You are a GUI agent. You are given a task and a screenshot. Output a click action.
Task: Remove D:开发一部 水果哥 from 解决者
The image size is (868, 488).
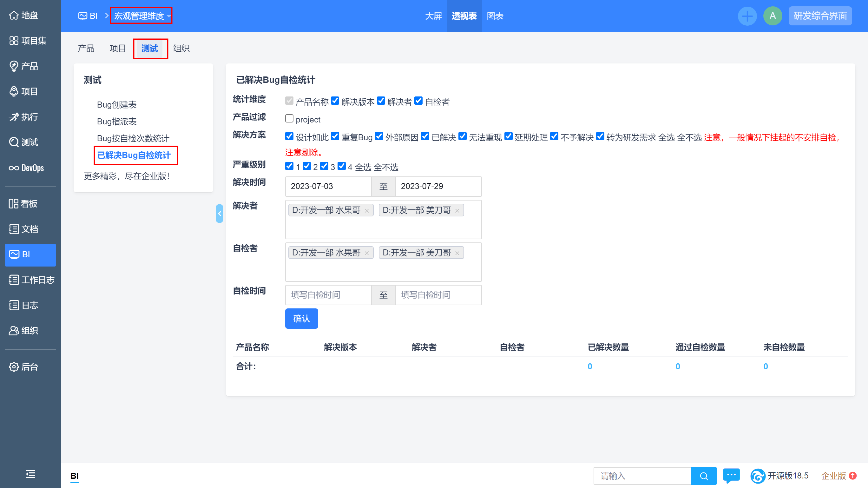coord(367,211)
